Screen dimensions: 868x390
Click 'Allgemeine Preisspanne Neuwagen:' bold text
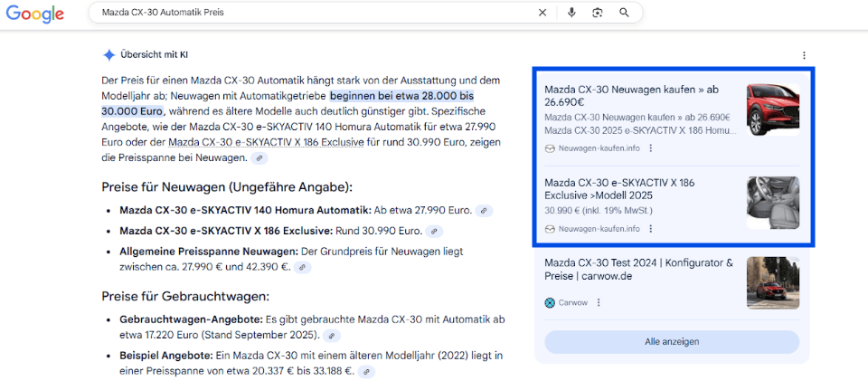[x=208, y=252]
